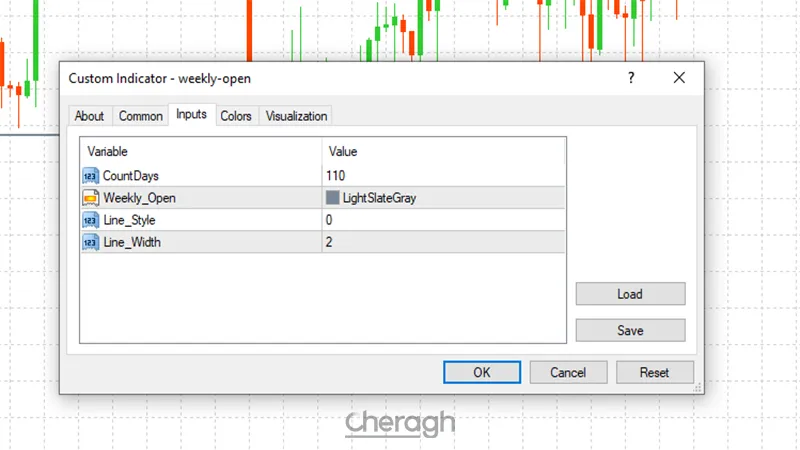Image resolution: width=800 pixels, height=450 pixels.
Task: Select the LightSlateGray color swatch
Action: click(x=333, y=198)
